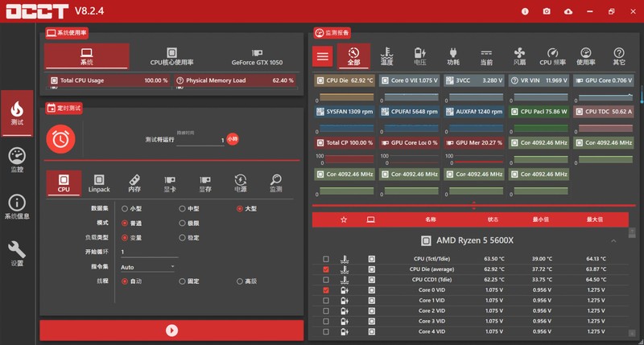Open the 监控 monitoring sidebar icon
Viewport: 644px width, 345px height.
click(18, 159)
